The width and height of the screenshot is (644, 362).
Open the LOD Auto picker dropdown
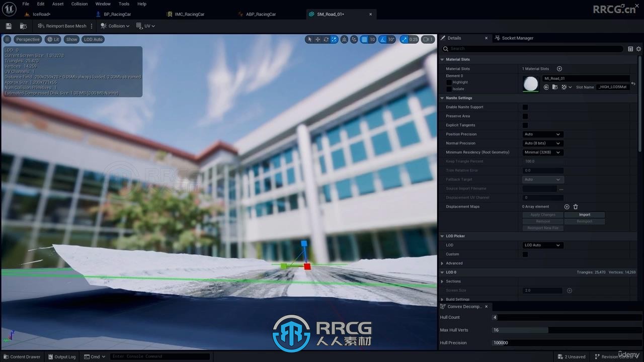click(542, 245)
